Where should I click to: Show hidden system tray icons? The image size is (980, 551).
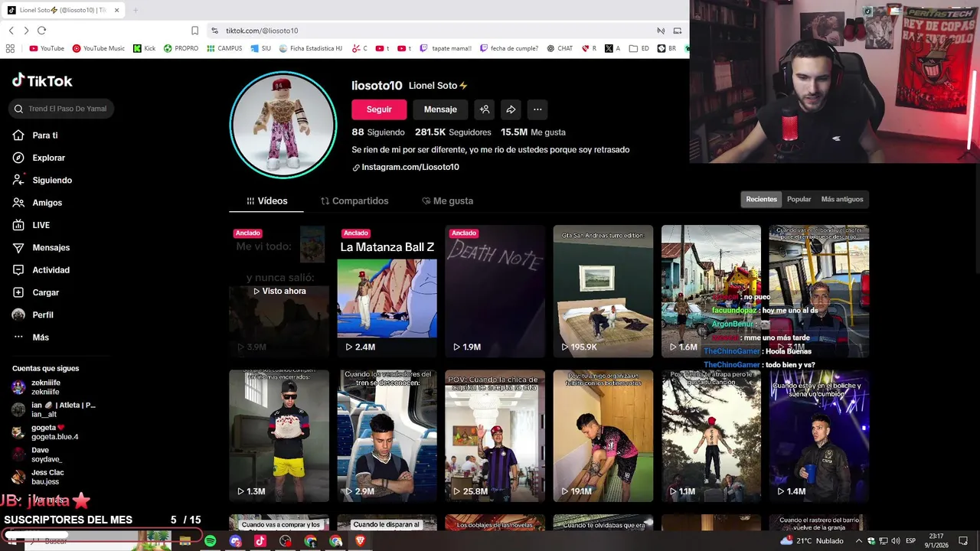pyautogui.click(x=859, y=541)
